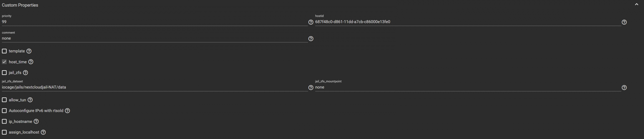This screenshot has height=139, width=644.
Task: Open help for jail_zfs_dataset field
Action: pos(311,88)
